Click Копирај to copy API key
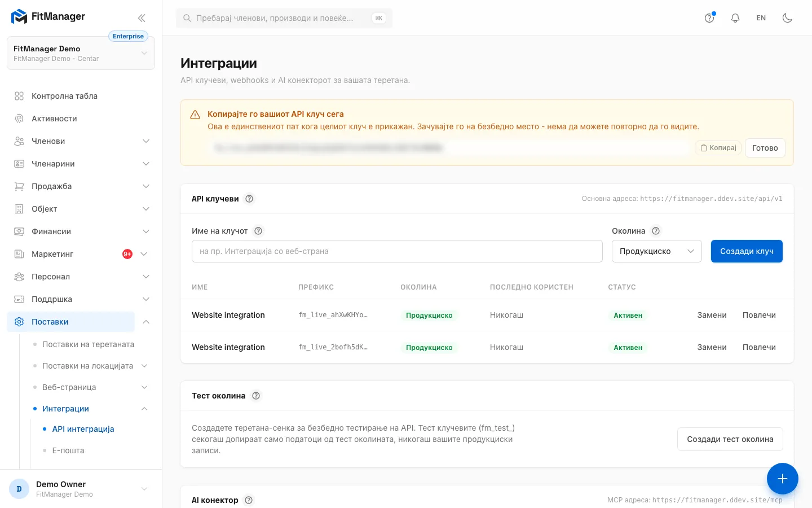812x508 pixels. click(x=718, y=148)
